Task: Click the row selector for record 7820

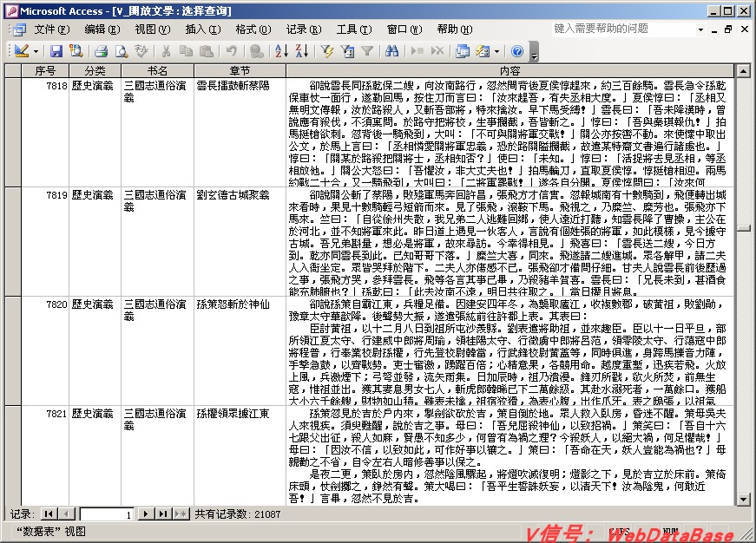Action: pos(13,351)
